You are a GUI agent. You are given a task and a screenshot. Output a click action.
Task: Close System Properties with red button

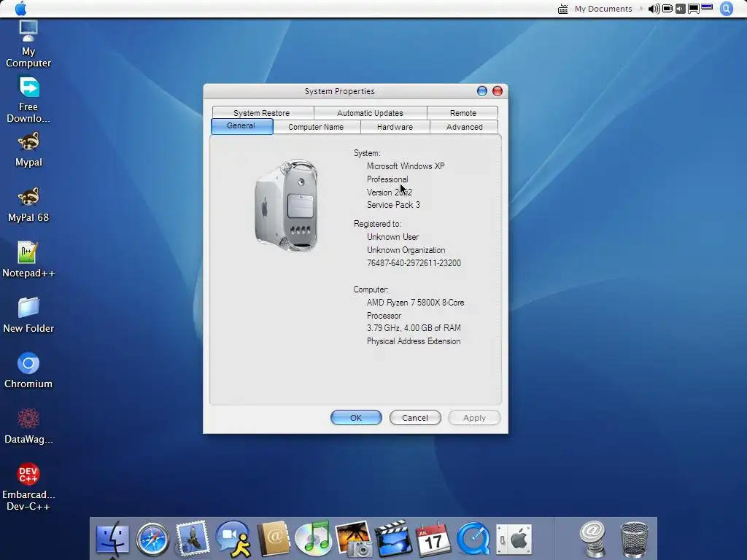pos(498,91)
